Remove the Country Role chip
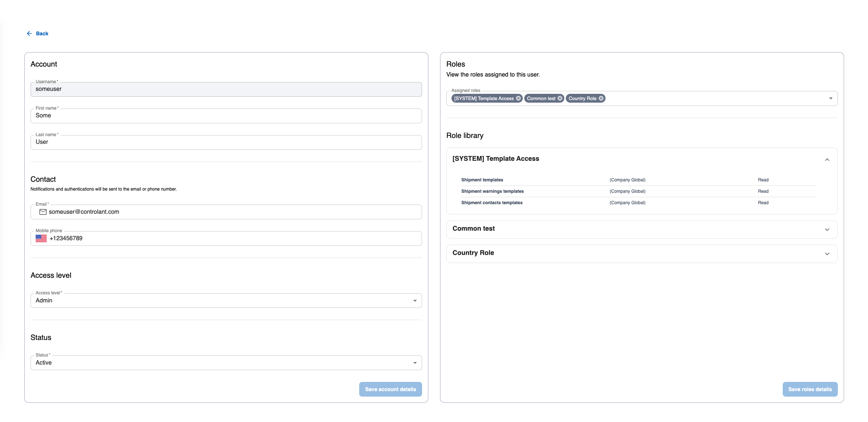Image resolution: width=868 pixels, height=422 pixels. [x=601, y=98]
